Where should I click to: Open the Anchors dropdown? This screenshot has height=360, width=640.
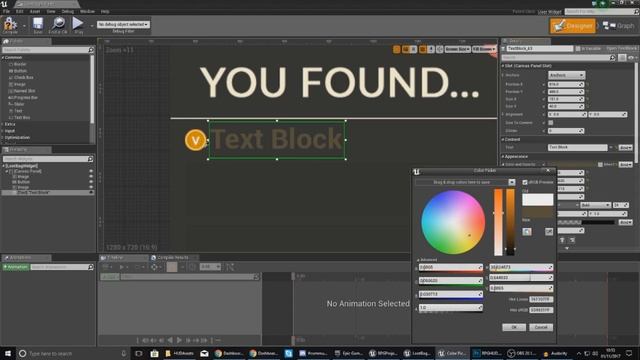(x=567, y=75)
